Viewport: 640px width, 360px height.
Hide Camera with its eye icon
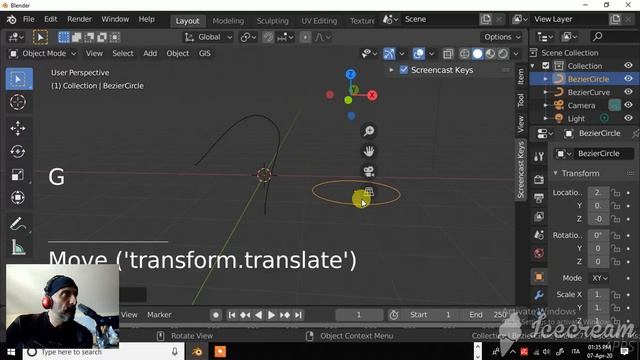[628, 105]
